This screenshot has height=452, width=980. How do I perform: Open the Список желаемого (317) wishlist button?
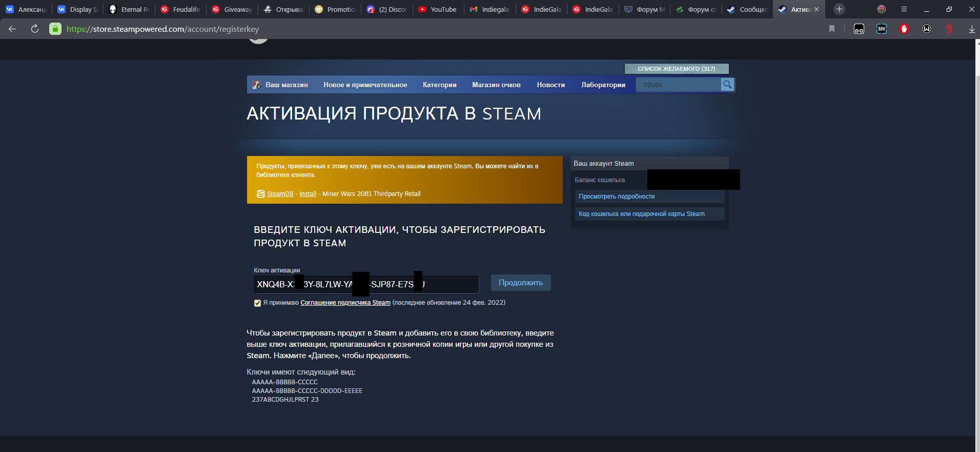(x=677, y=69)
